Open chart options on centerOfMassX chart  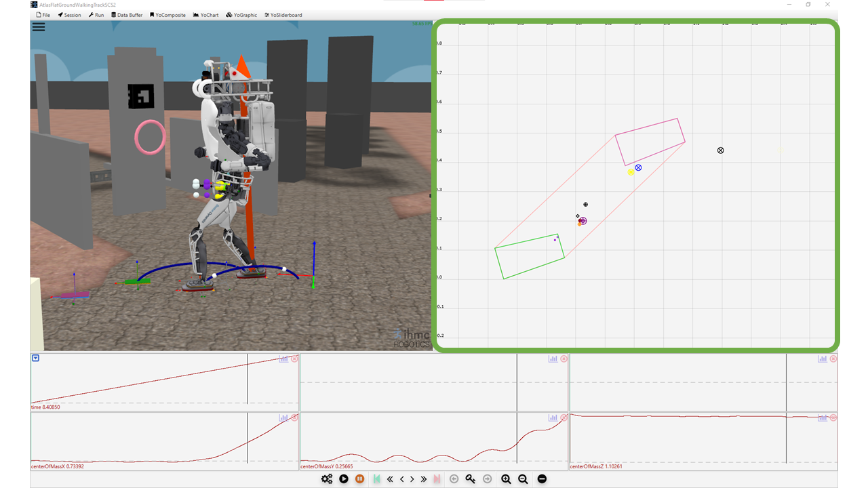pos(284,418)
